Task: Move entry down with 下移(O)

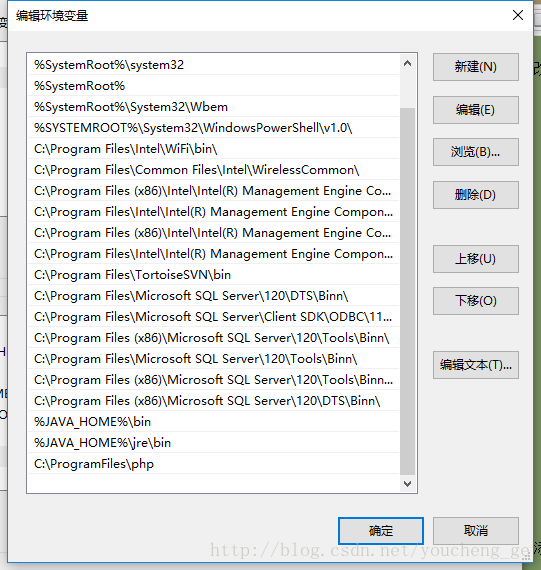Action: pos(476,301)
